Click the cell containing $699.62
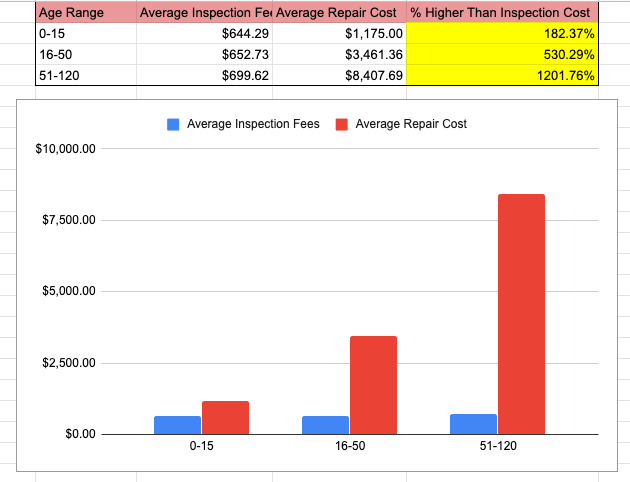Screen dimensions: 630x482 [x=203, y=75]
